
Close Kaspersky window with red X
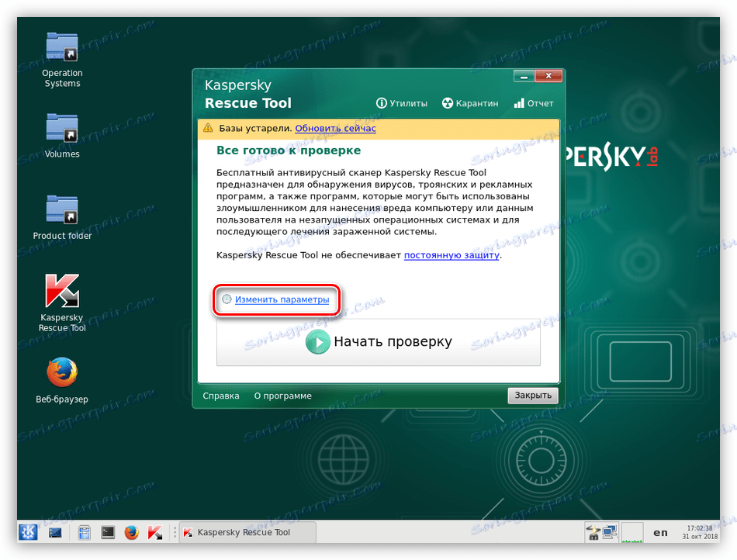(548, 76)
